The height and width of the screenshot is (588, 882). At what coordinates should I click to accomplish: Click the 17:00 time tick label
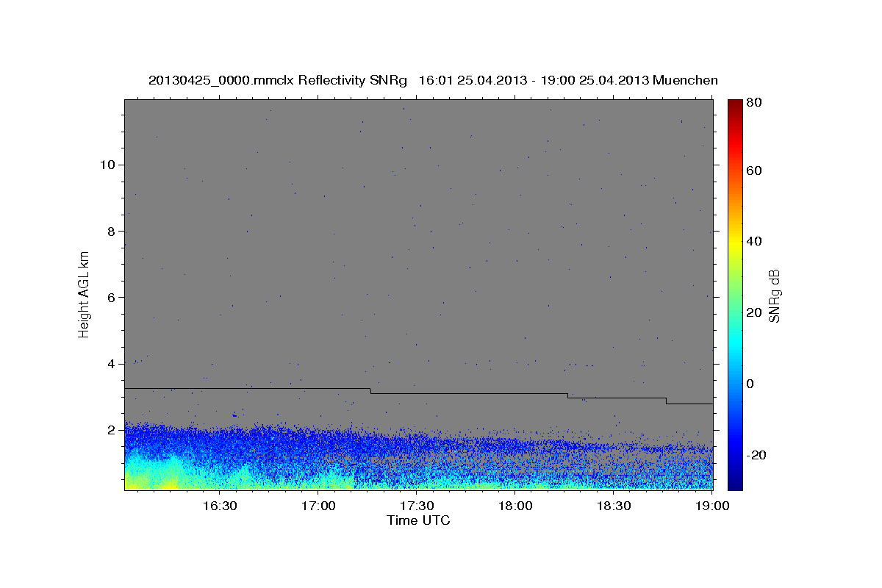[319, 506]
